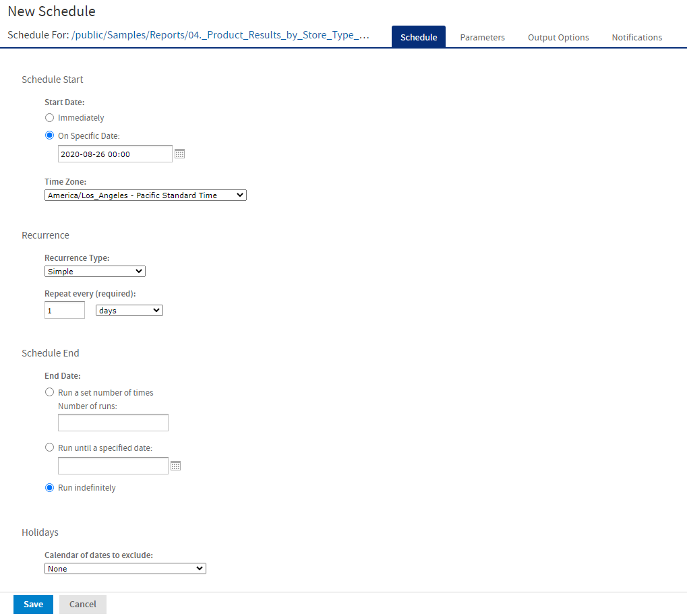Viewport: 687px width, 616px height.
Task: Switch to the Schedule tab
Action: (x=419, y=37)
